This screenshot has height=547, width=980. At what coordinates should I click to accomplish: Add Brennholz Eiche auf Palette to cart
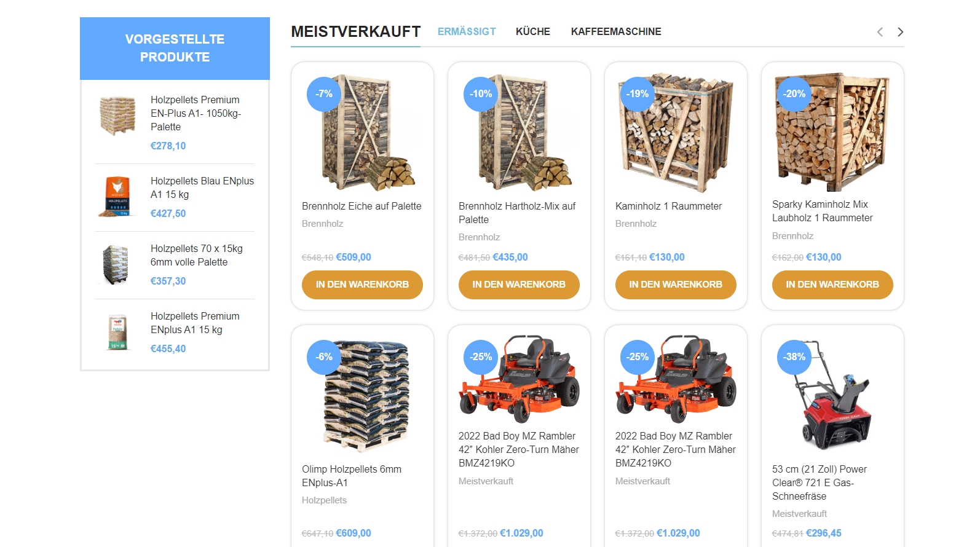[x=362, y=285]
